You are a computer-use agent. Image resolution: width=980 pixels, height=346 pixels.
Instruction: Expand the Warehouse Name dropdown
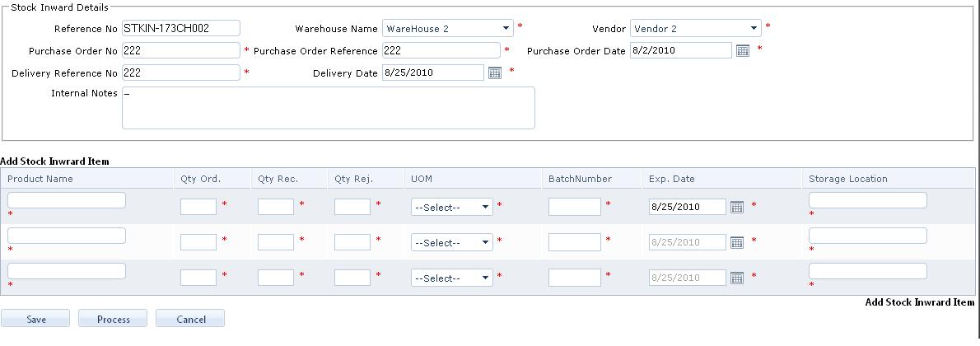[505, 29]
